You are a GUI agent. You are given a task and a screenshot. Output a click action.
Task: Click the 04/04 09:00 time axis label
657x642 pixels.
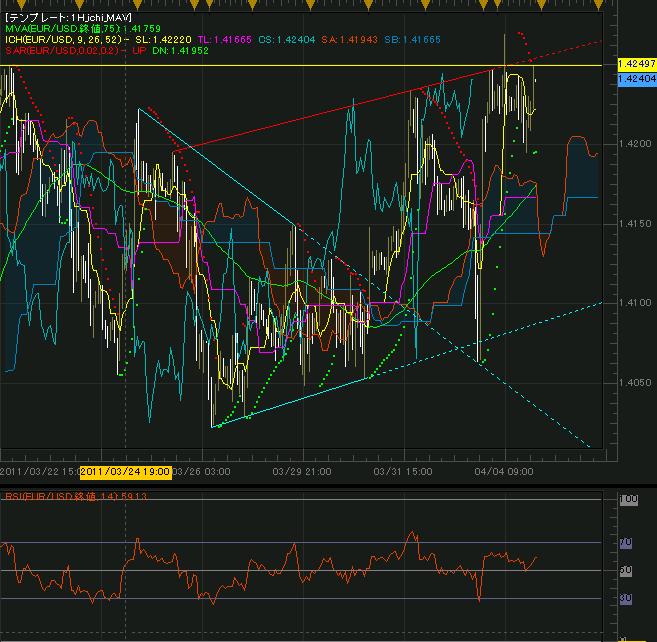point(505,470)
